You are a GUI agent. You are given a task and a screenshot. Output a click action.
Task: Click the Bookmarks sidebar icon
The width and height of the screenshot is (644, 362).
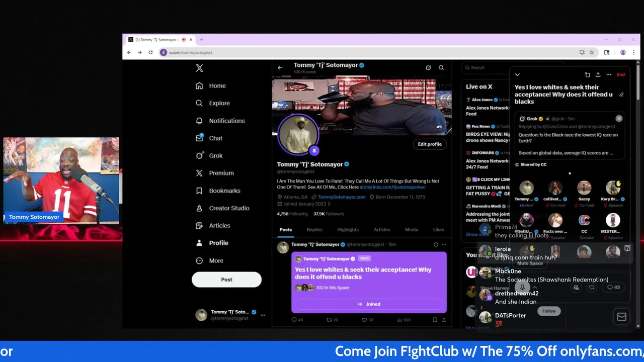point(199,191)
